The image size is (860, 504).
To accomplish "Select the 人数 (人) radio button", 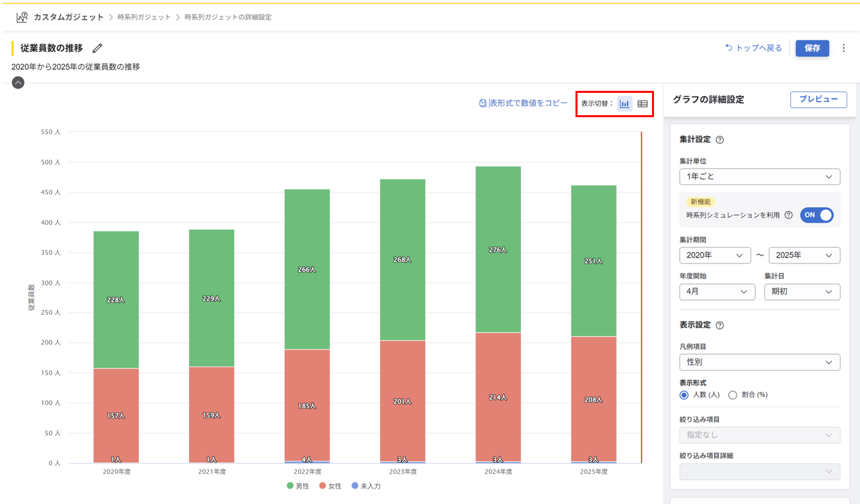I will point(684,395).
